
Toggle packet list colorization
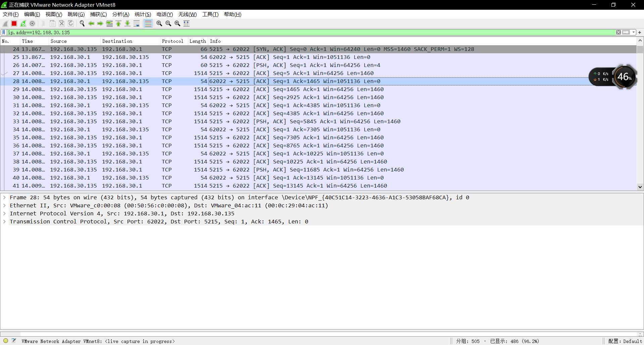point(148,23)
